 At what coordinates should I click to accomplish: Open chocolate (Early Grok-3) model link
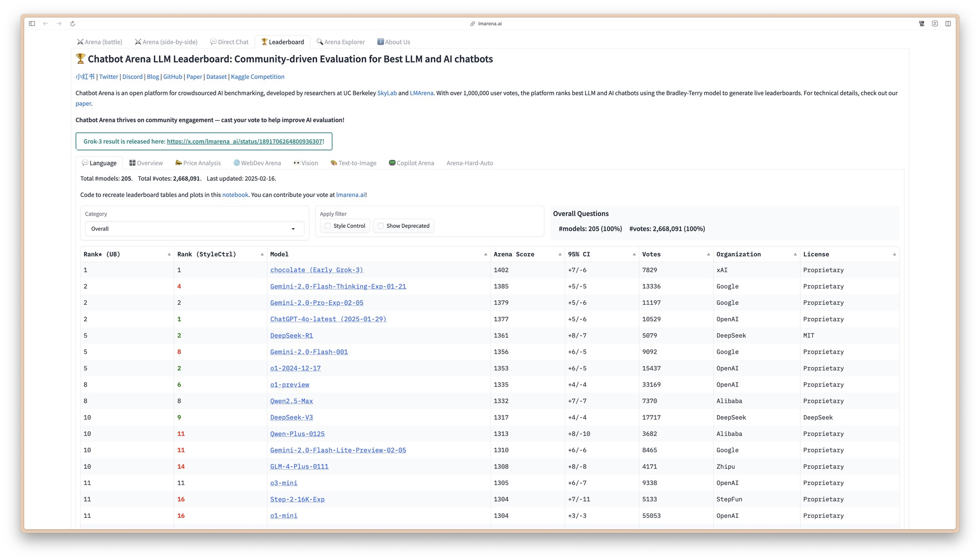[317, 270]
